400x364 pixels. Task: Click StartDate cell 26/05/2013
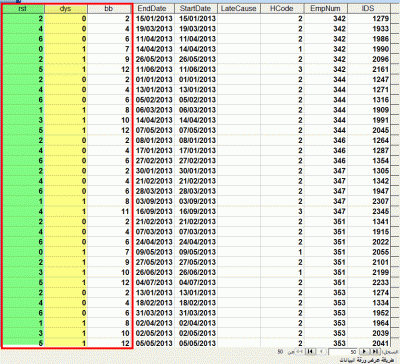pyautogui.click(x=197, y=59)
